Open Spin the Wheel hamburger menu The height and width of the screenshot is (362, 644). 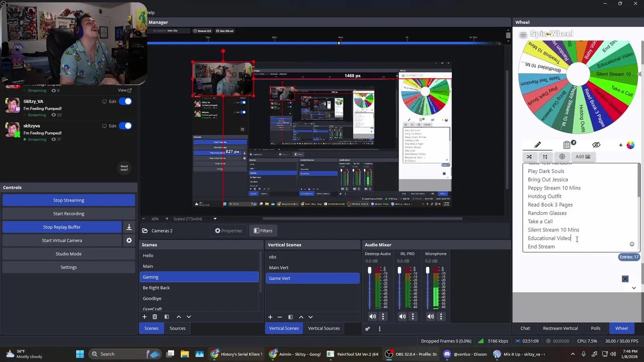click(523, 35)
